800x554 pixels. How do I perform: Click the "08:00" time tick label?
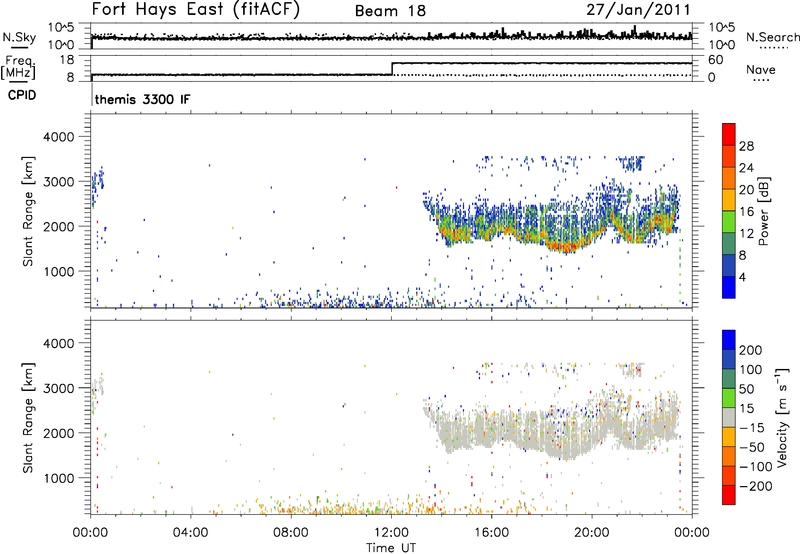[291, 533]
